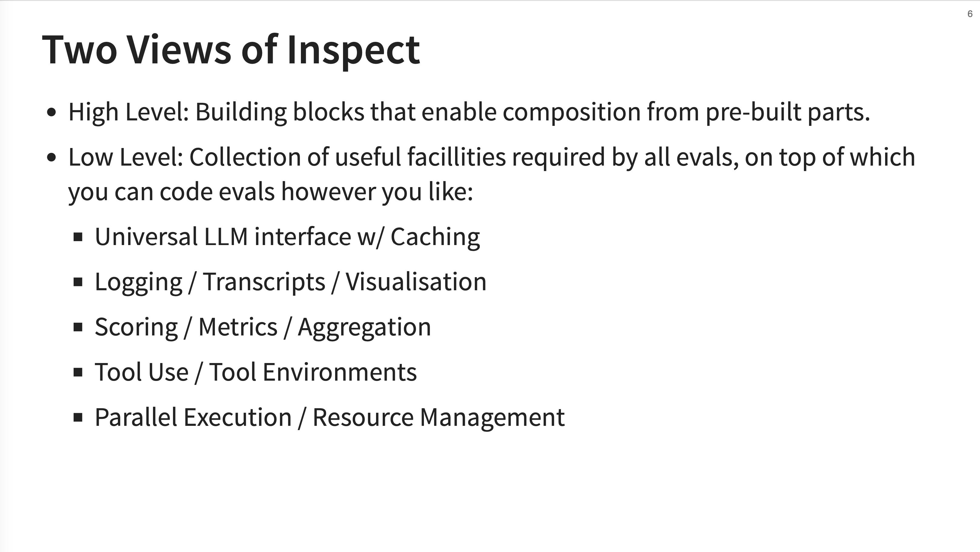Viewport: 980px width, 552px height.
Task: Click the "Resource Management" text
Action: pos(438,418)
